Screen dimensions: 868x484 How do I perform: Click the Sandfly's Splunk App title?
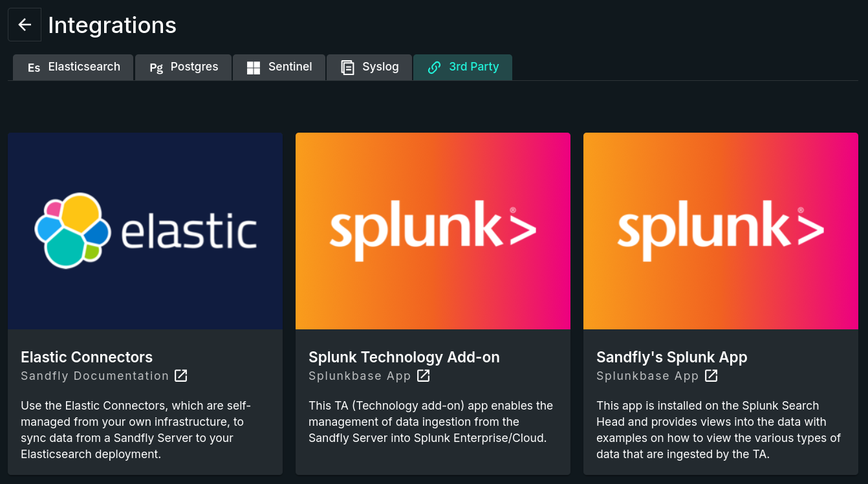click(672, 357)
